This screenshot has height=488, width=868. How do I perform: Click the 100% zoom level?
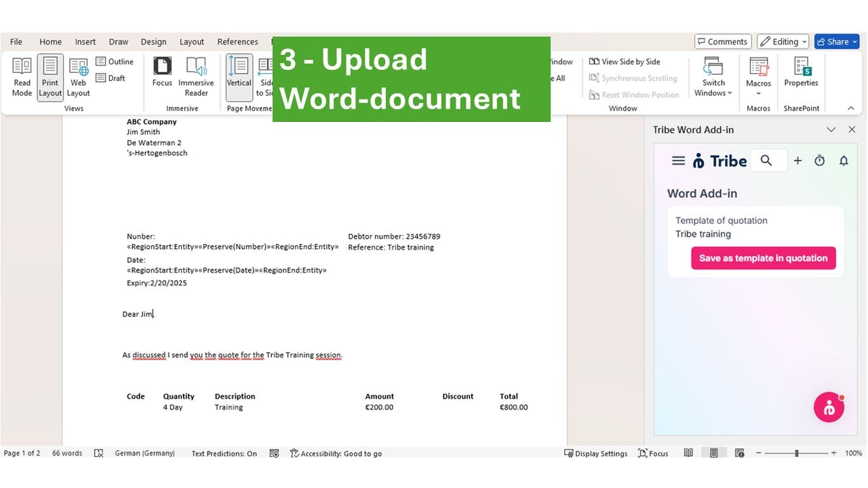[853, 453]
